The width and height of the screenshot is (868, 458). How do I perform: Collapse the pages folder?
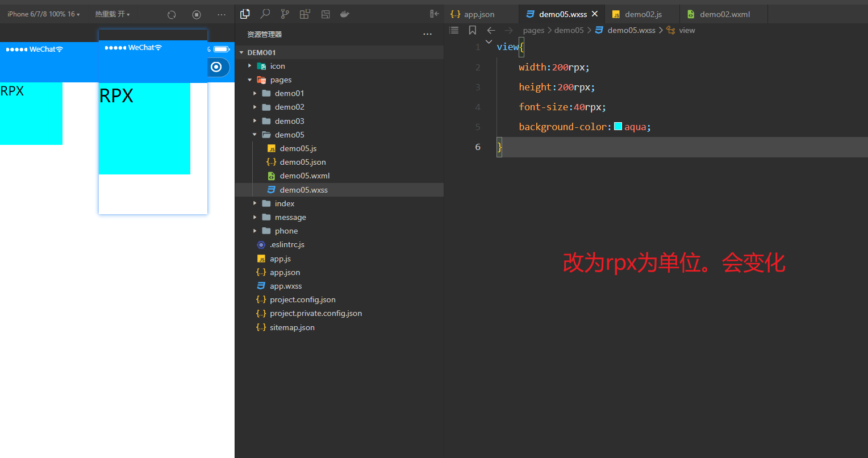249,80
